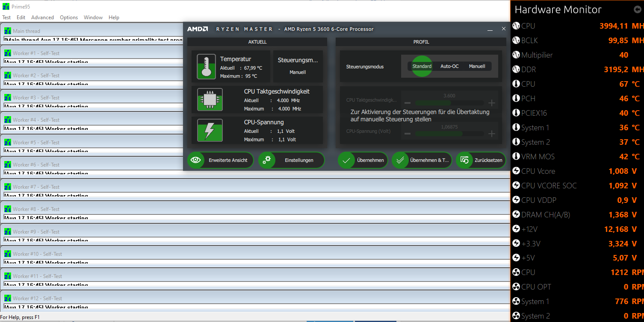Click the Worker #6 window icon
The image size is (644, 322).
pyautogui.click(x=8, y=164)
